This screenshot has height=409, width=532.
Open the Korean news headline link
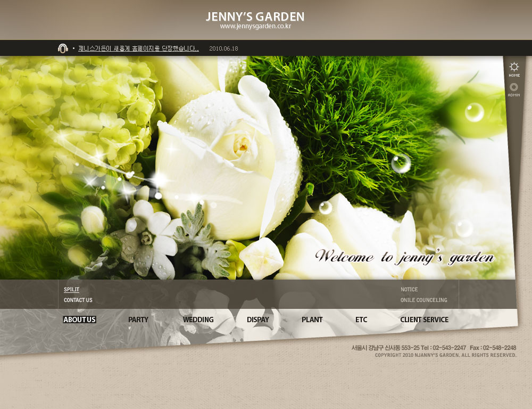click(138, 48)
